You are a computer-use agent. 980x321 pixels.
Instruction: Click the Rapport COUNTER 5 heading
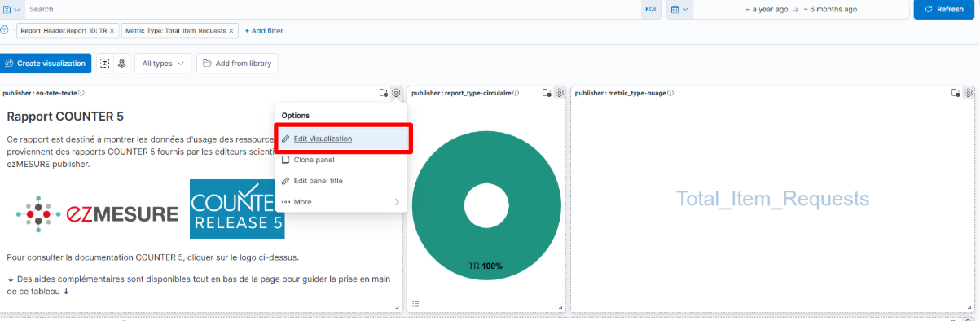(65, 116)
